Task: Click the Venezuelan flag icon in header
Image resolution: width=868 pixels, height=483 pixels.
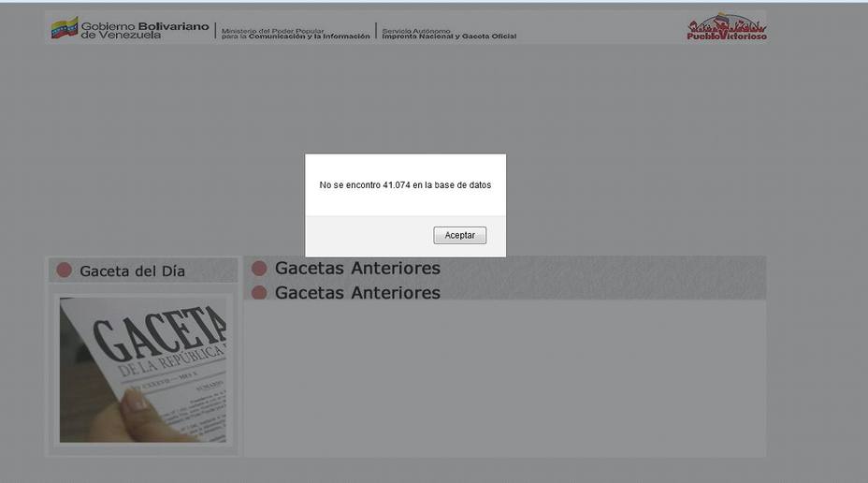Action: coord(64,28)
